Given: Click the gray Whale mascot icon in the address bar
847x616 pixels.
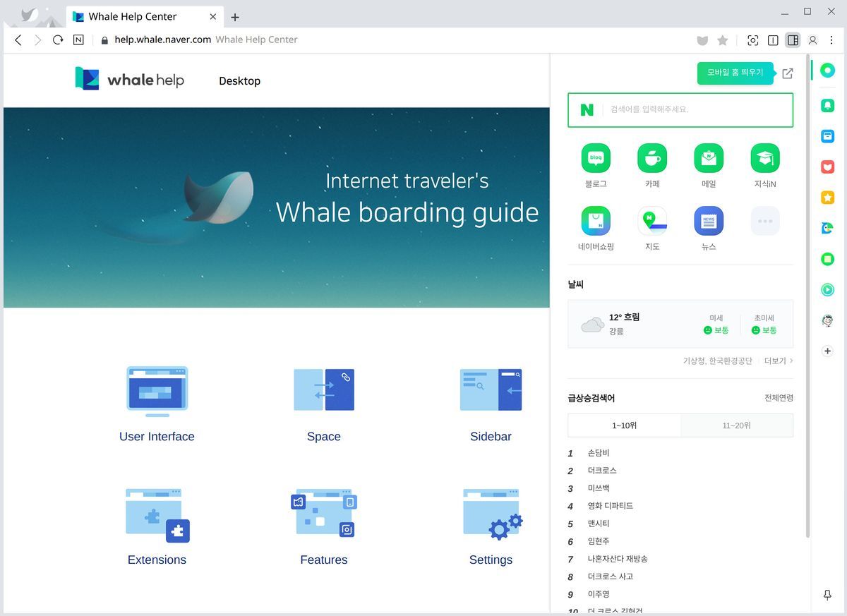Looking at the screenshot, I should coord(702,41).
